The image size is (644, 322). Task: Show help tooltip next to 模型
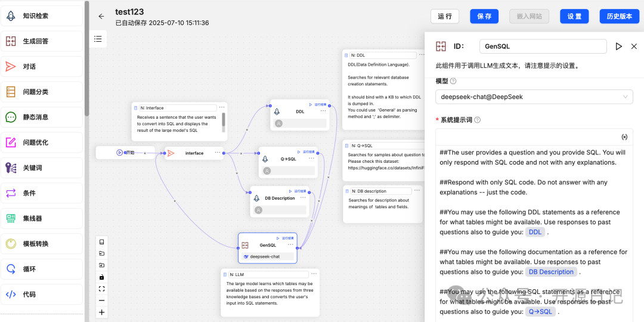pos(453,81)
